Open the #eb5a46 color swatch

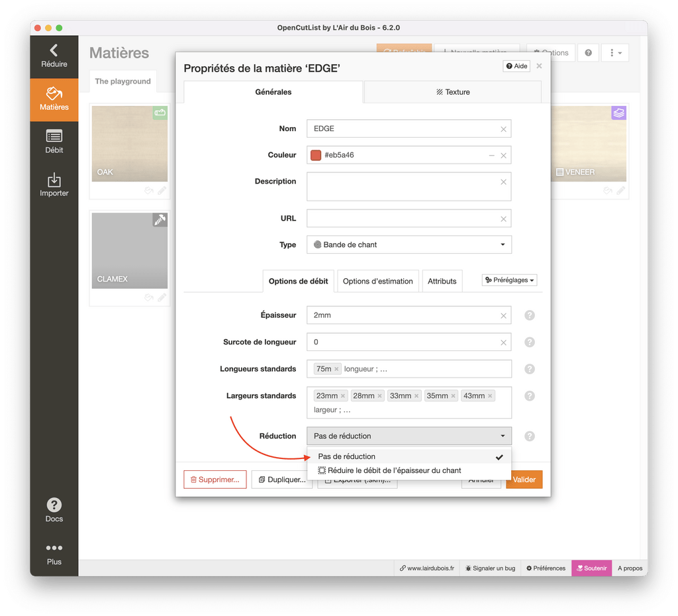(x=316, y=155)
